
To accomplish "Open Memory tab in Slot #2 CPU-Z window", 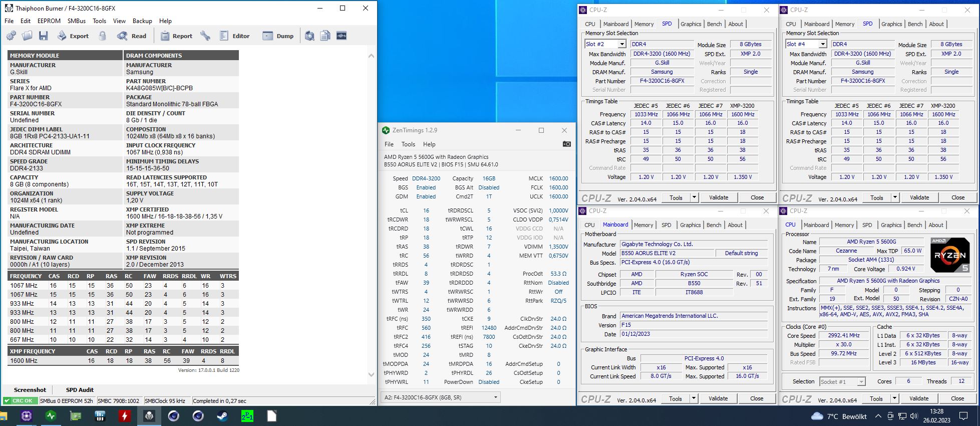I will (x=644, y=24).
